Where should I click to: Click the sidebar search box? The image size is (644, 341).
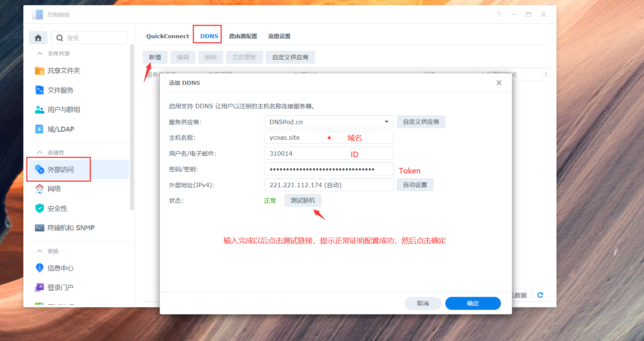(x=89, y=38)
